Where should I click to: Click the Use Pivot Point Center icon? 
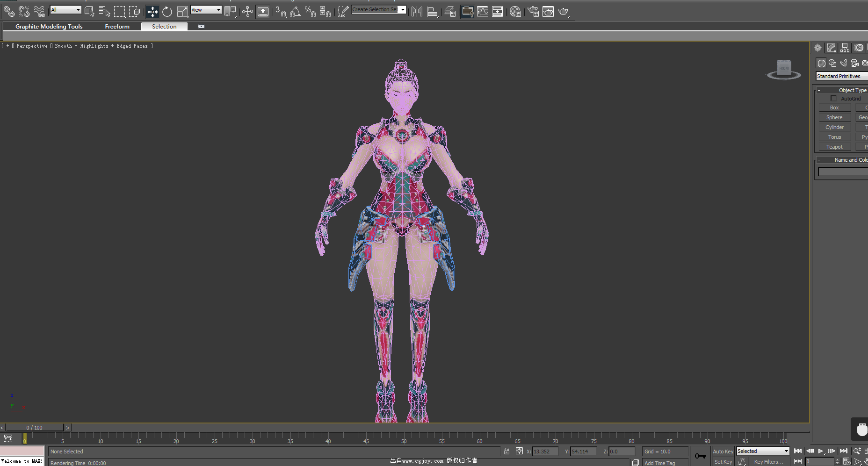(x=230, y=12)
